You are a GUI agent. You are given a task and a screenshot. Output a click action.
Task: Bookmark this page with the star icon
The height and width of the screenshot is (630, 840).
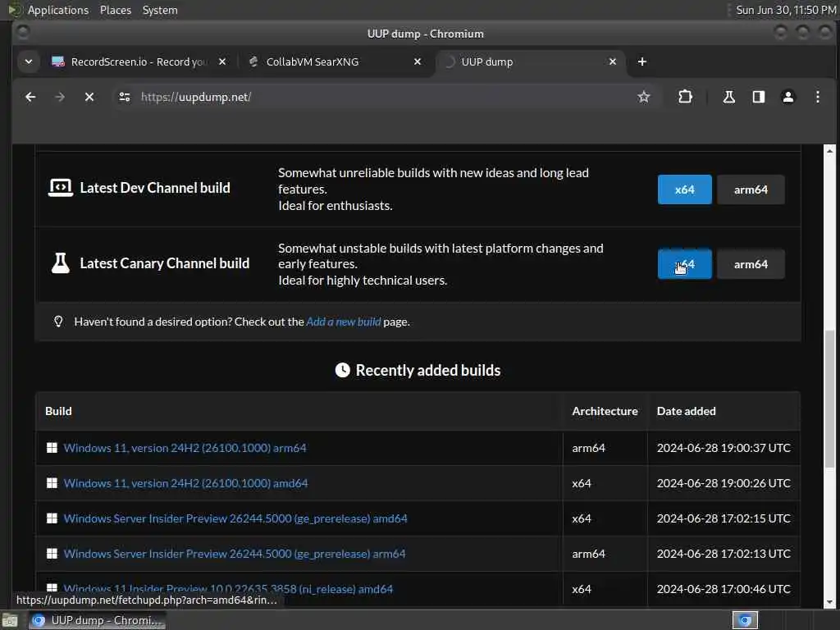click(x=644, y=97)
